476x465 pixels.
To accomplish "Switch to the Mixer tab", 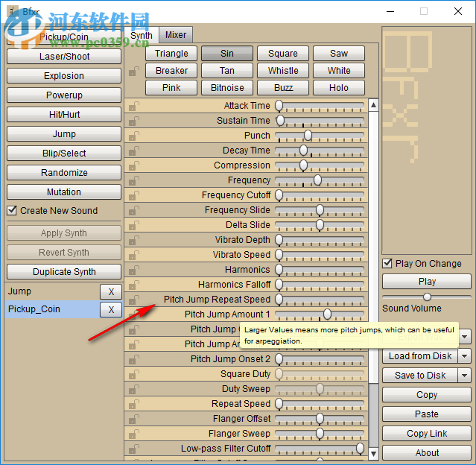I will (176, 35).
